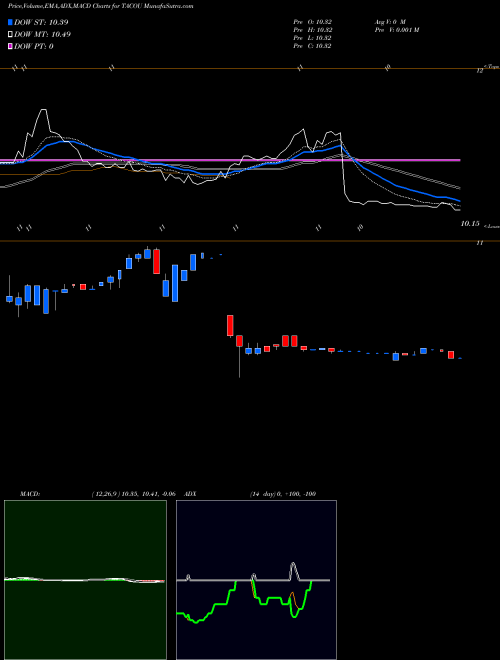Click the 'Pre L: 10.32' value
Image resolution: width=500 pixels, height=660 pixels.
pyautogui.click(x=312, y=38)
